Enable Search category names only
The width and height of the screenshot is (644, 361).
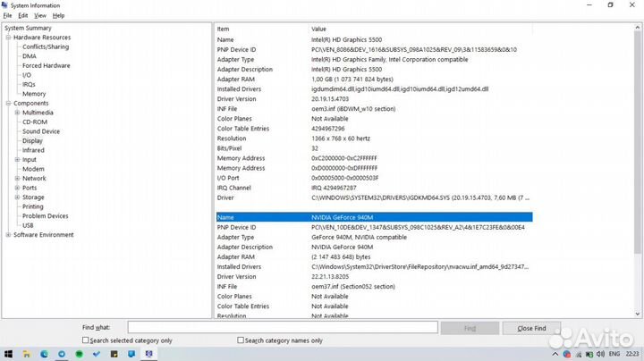241,340
